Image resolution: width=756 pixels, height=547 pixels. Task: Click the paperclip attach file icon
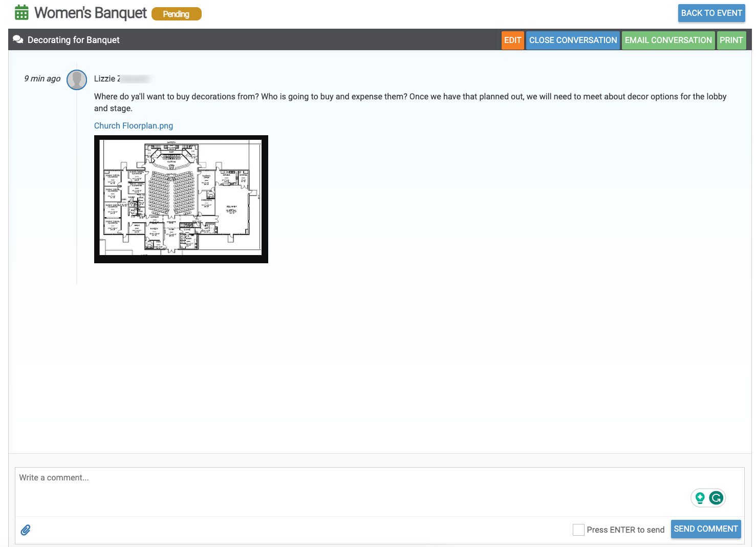pos(26,530)
